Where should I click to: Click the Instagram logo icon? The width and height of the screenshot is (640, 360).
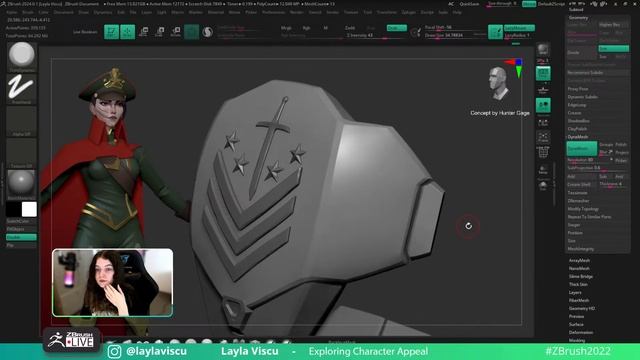tap(115, 351)
